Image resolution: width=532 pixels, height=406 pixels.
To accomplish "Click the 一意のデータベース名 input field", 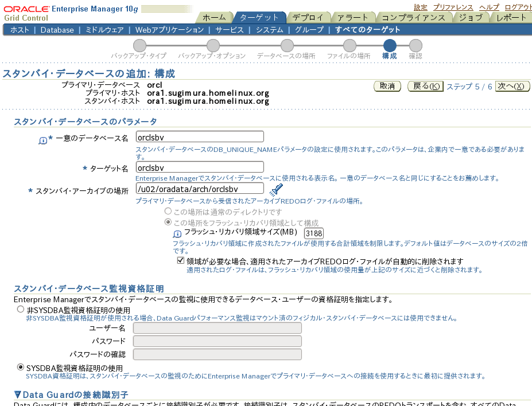I will click(200, 137).
